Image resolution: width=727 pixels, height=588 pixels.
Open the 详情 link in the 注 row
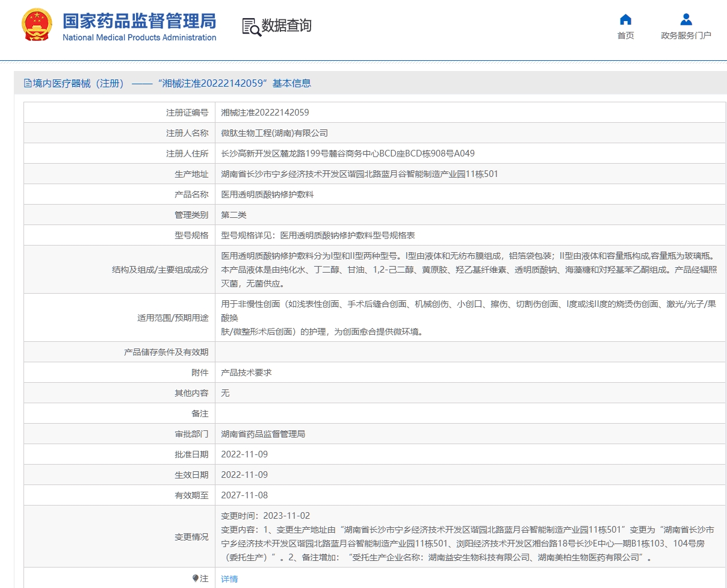pyautogui.click(x=229, y=579)
